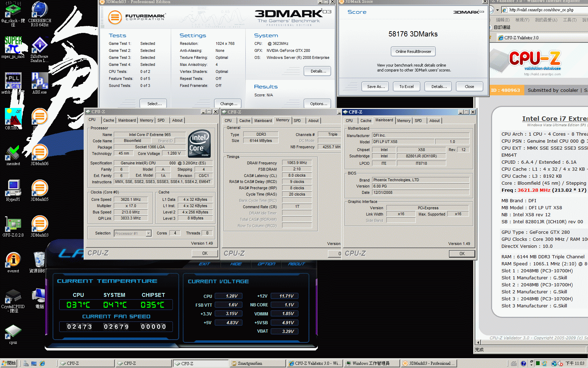The width and height of the screenshot is (588, 368).
Task: Open the 編輯(E) menu in Internet Explorer
Action: tap(503, 20)
